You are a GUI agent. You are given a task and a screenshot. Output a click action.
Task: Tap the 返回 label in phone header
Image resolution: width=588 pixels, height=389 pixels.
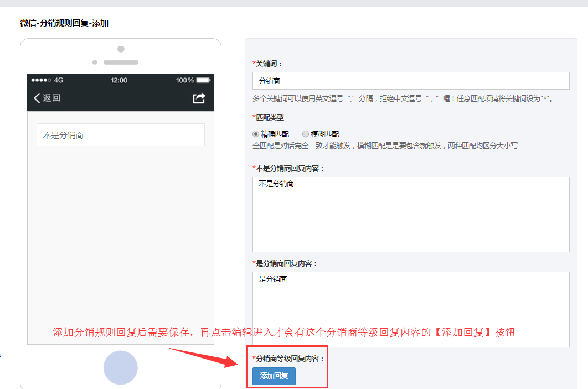click(x=51, y=98)
